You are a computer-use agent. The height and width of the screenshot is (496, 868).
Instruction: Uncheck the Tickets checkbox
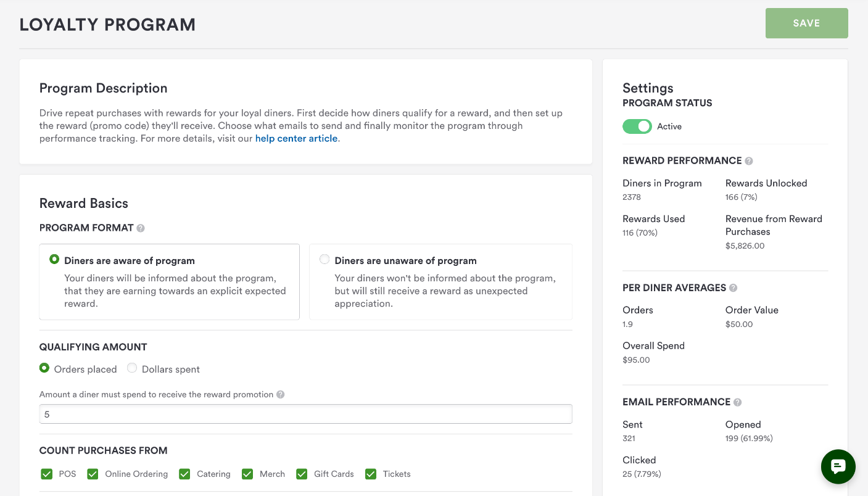(x=371, y=474)
